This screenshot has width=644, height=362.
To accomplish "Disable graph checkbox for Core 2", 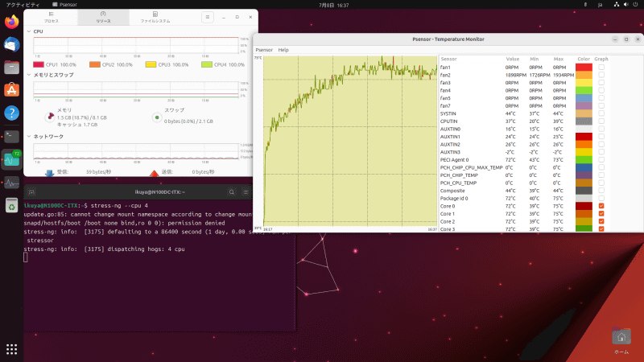I will [x=601, y=221].
